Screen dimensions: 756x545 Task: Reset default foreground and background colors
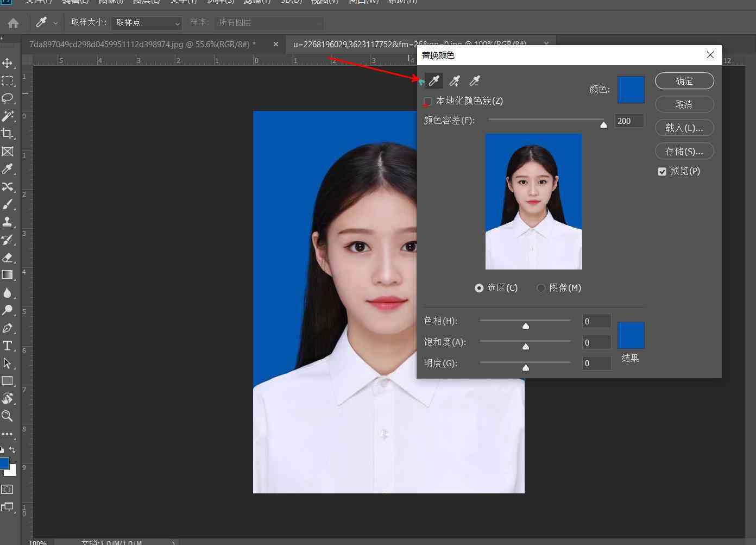(2, 450)
